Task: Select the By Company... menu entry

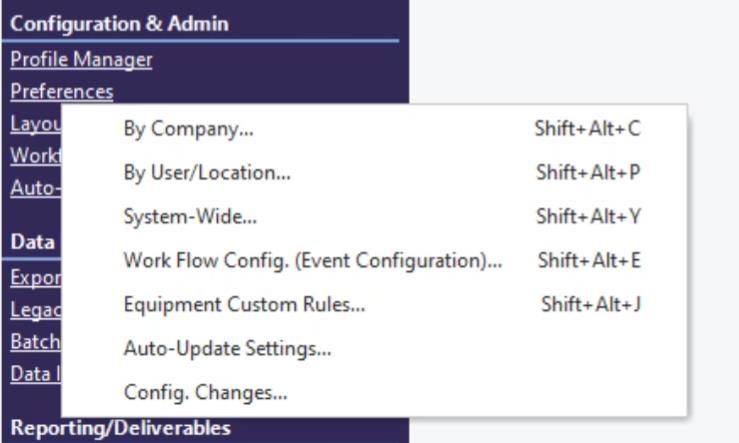Action: point(188,129)
